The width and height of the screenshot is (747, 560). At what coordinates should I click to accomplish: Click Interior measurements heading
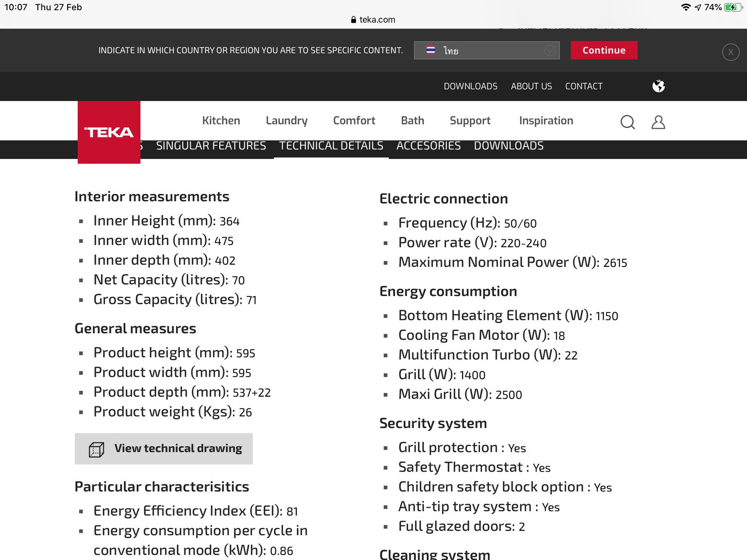[x=152, y=196]
